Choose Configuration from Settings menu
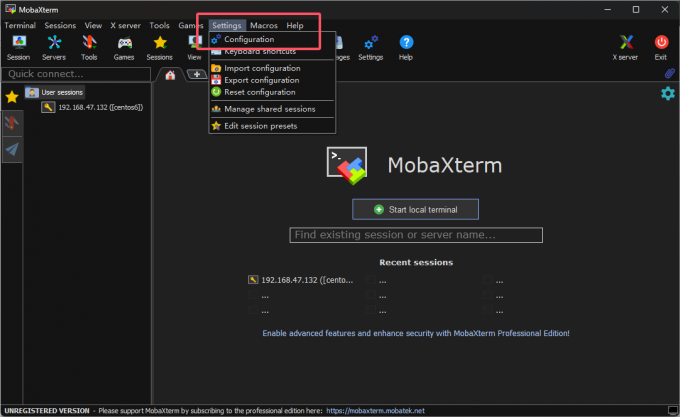The width and height of the screenshot is (680, 417). coord(272,39)
